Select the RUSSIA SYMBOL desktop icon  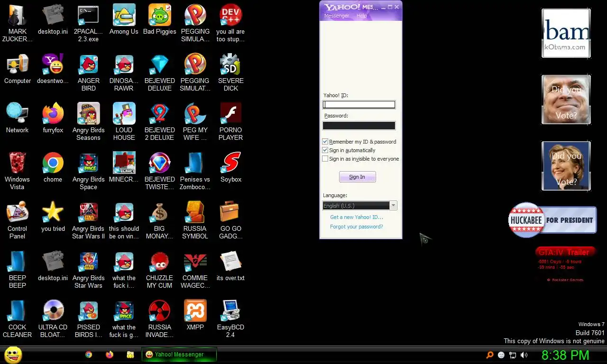coord(195,212)
